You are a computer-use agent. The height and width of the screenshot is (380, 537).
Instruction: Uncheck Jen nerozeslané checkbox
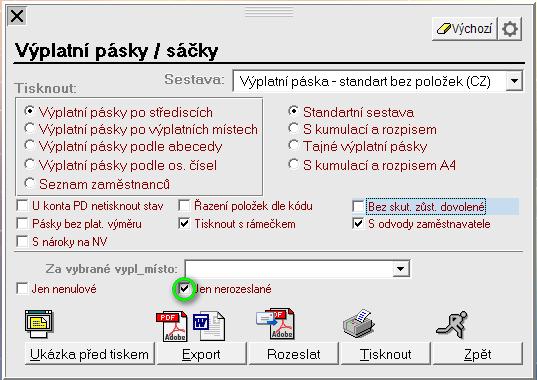pos(184,289)
